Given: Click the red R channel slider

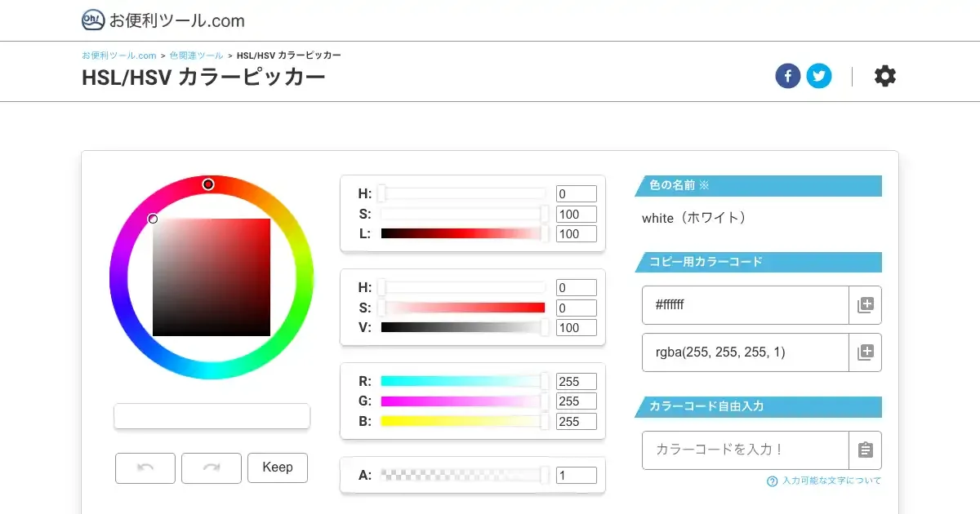Looking at the screenshot, I should [462, 381].
